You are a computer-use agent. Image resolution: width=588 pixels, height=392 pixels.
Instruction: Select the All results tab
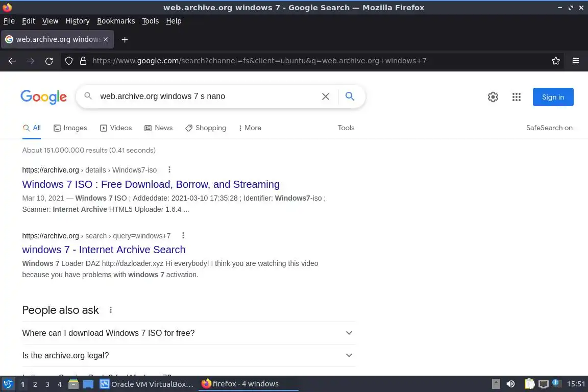[x=32, y=128]
